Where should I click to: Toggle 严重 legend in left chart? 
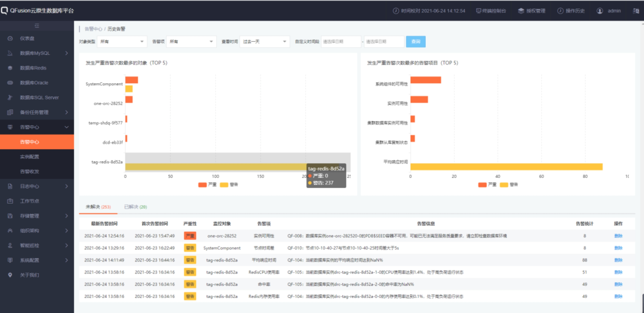pos(207,185)
